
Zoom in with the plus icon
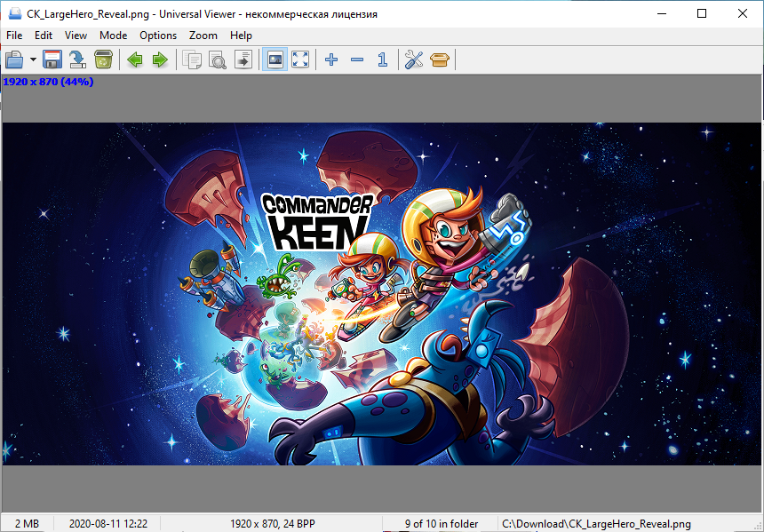[331, 60]
